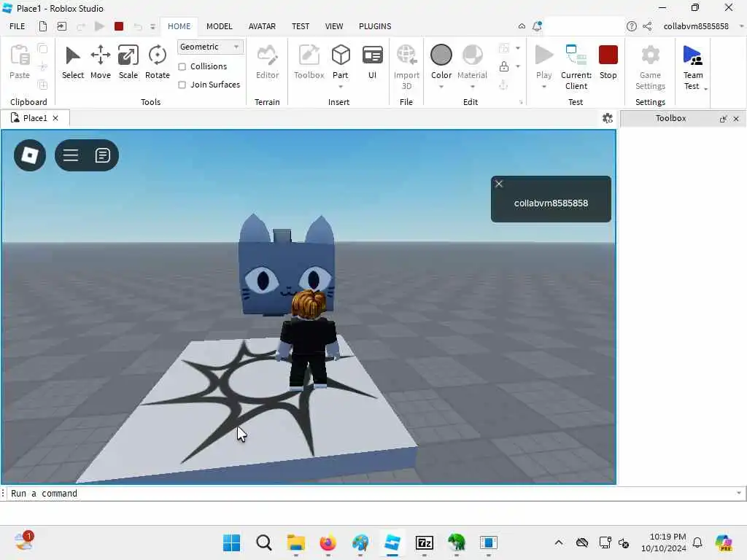Undock the Toolbox panel
This screenshot has height=560, width=747.
723,119
